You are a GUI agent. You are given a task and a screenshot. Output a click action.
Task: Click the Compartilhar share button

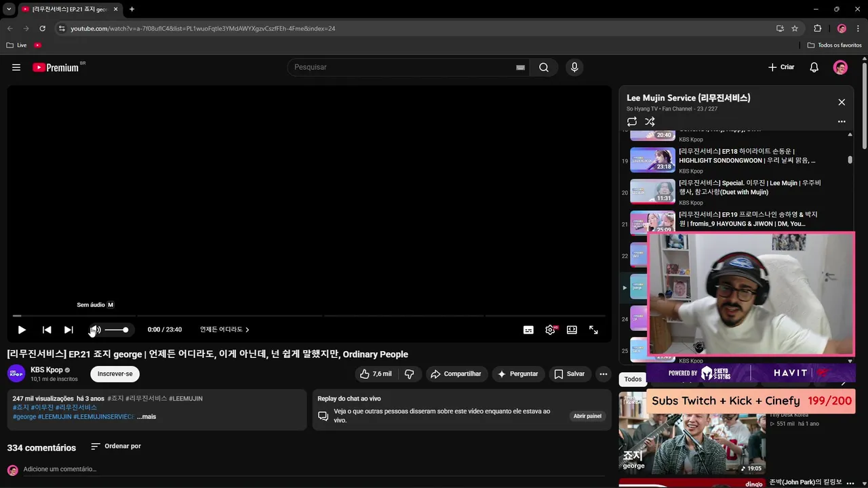456,373
